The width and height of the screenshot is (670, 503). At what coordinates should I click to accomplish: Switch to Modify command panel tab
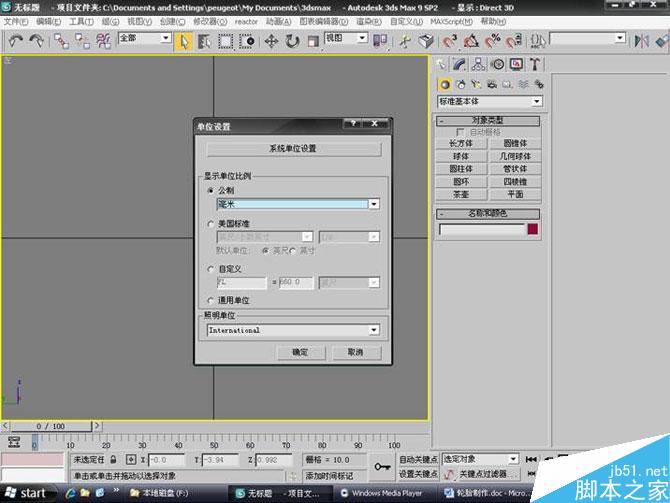459,65
